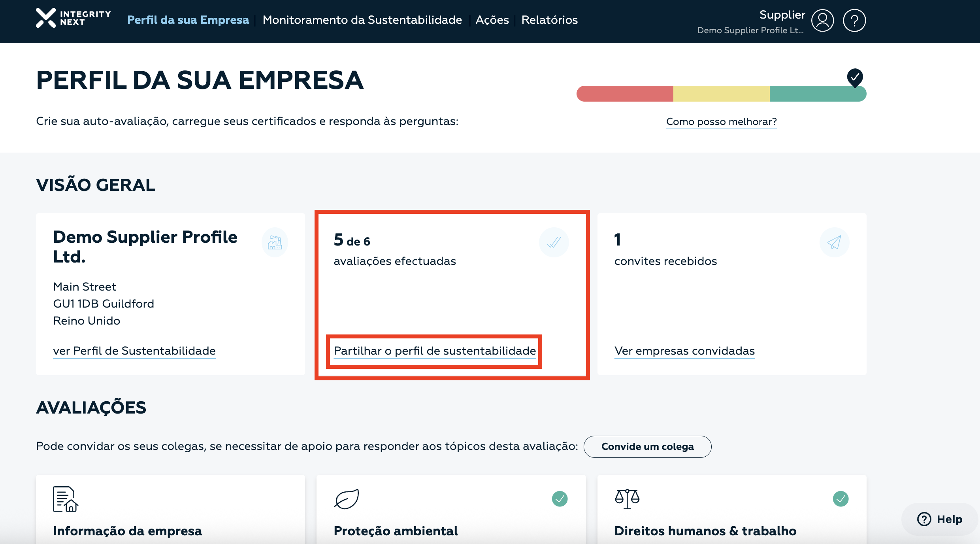Click the scales icon for Direitos humanos
The height and width of the screenshot is (544, 980).
(x=627, y=499)
